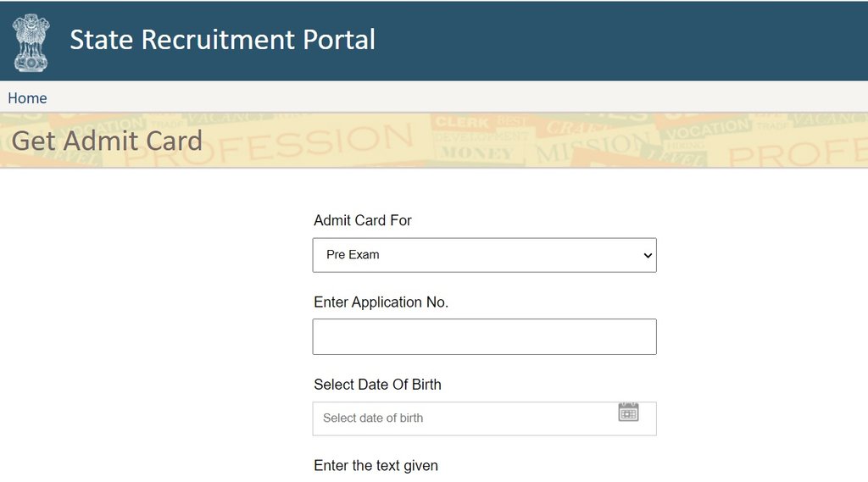This screenshot has height=482, width=868.
Task: Expand the Admit Card For dropdown arrow
Action: [648, 255]
